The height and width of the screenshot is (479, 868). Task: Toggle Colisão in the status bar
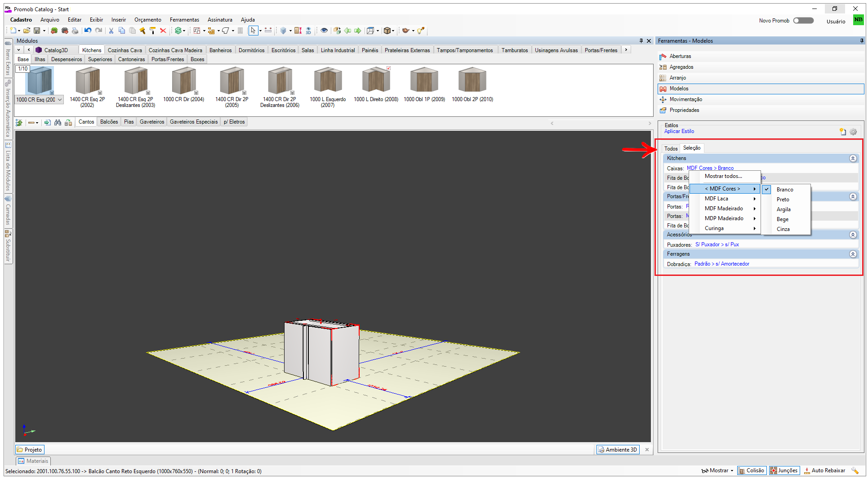click(751, 470)
